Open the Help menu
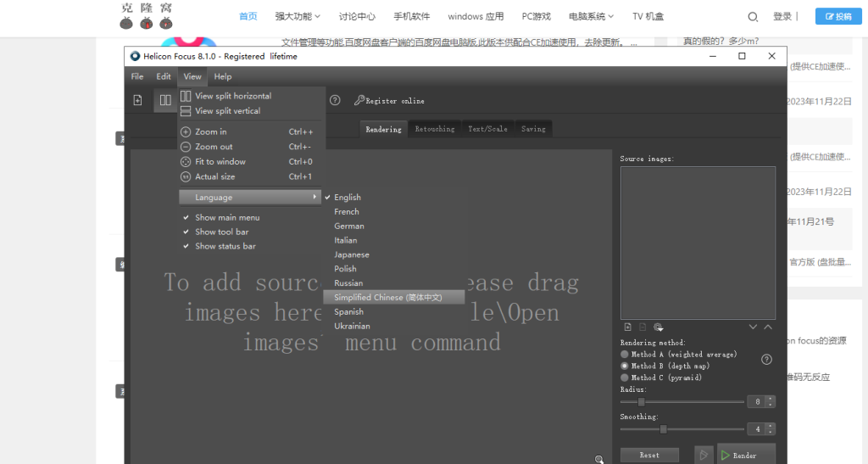Viewport: 868px width, 464px height. [223, 76]
